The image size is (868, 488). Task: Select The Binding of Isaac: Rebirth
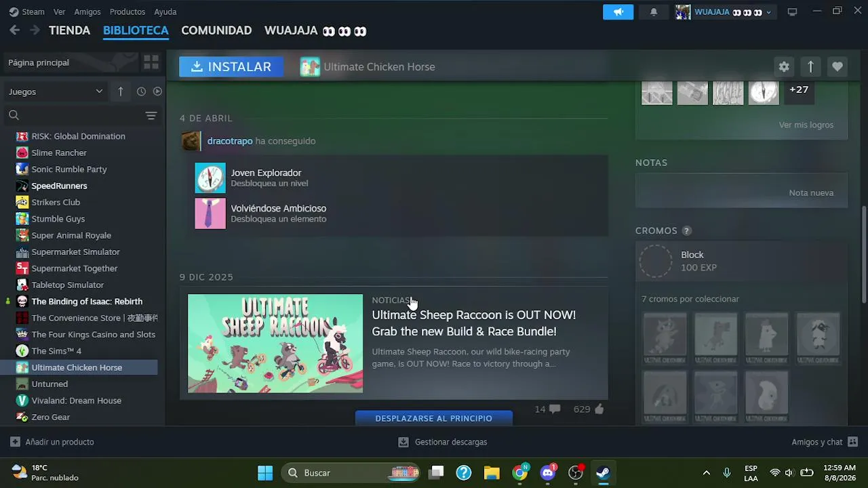pyautogui.click(x=87, y=302)
